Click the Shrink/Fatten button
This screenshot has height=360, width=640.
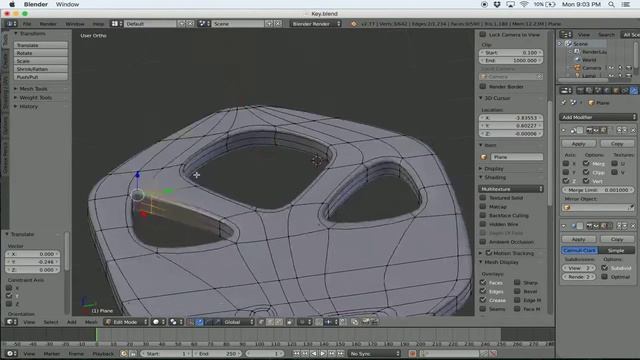click(x=41, y=69)
